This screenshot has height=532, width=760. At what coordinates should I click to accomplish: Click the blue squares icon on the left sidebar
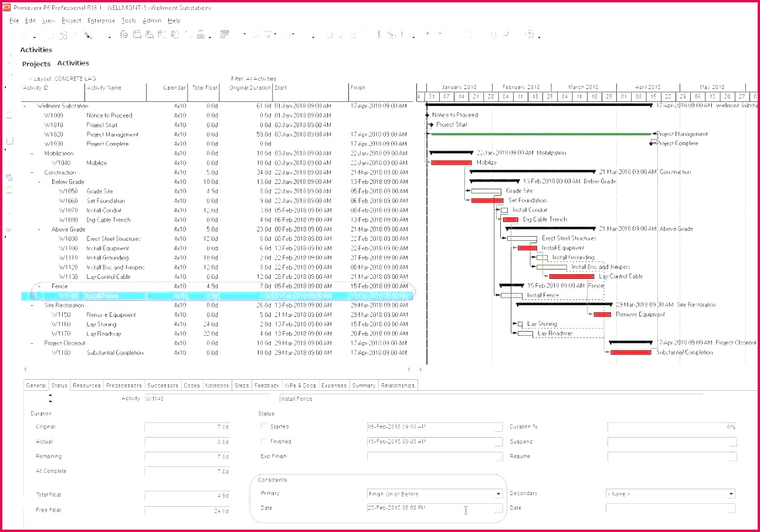(9, 177)
